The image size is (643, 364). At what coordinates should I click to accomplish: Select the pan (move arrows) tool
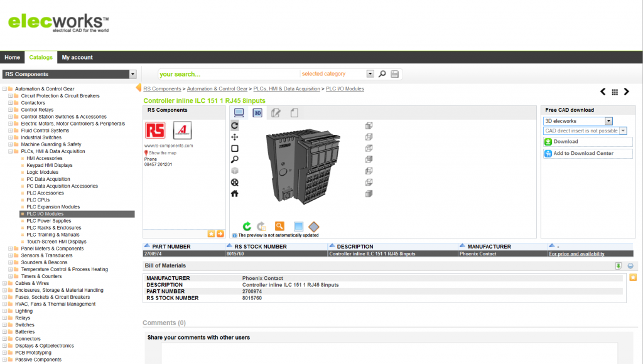235,137
